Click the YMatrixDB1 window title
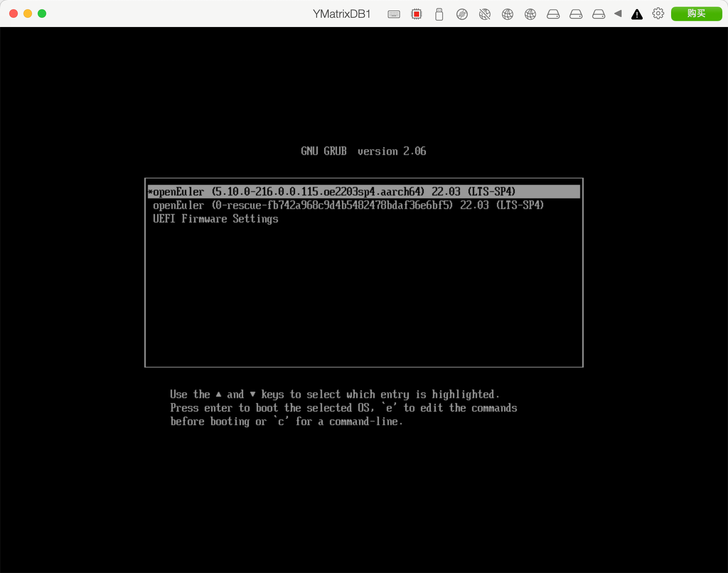The image size is (728, 573). point(341,14)
